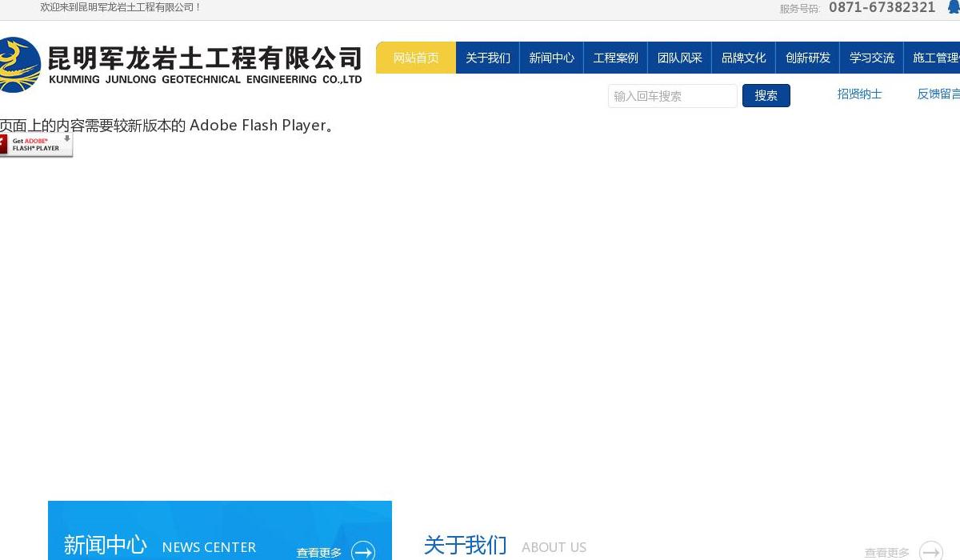Open 团队风采 navigation item
This screenshot has width=960, height=560.
coord(680,58)
